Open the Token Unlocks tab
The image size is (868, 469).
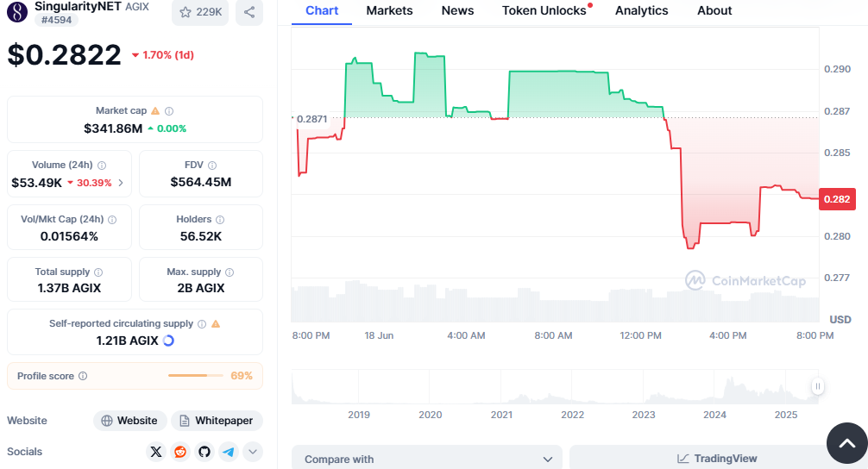[x=545, y=10]
